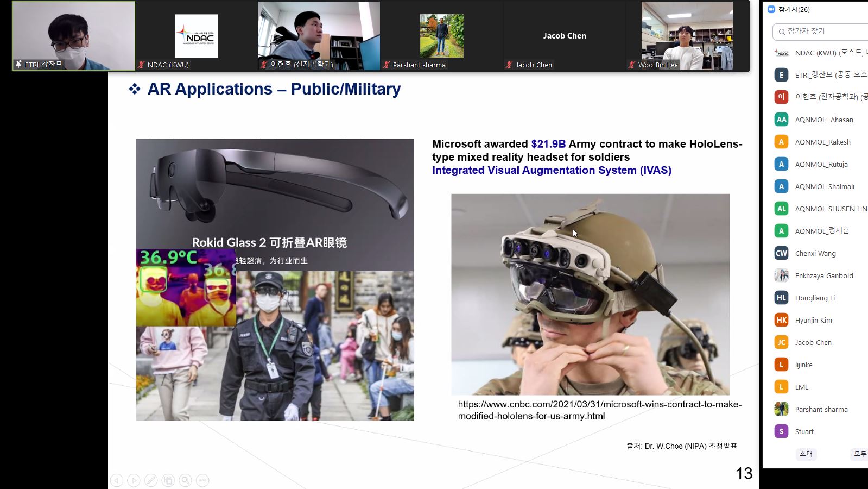Click '출처: Dr. W.Choe (NIPA) 초청발표' source note
This screenshot has width=868, height=489.
point(682,446)
